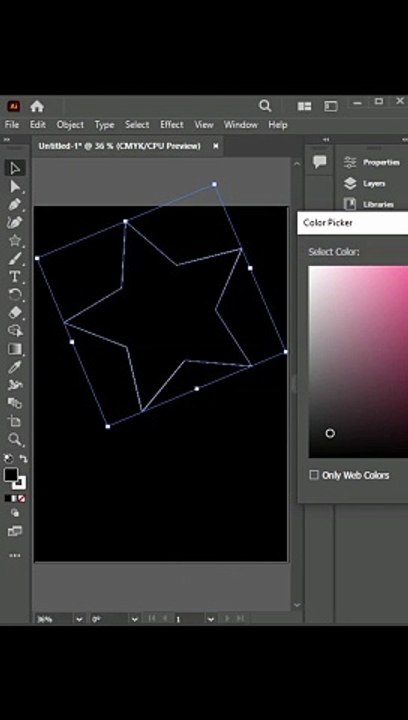This screenshot has width=408, height=720.
Task: Select the Curvature tool
Action: pyautogui.click(x=15, y=222)
